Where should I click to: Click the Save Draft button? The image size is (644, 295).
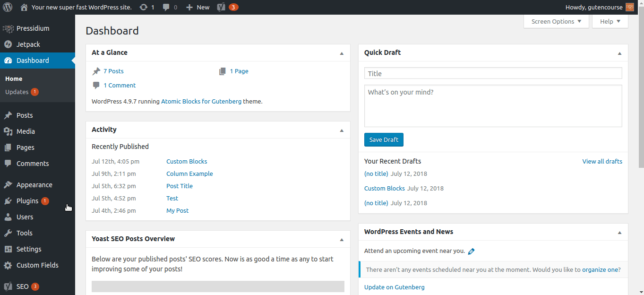[x=384, y=139]
